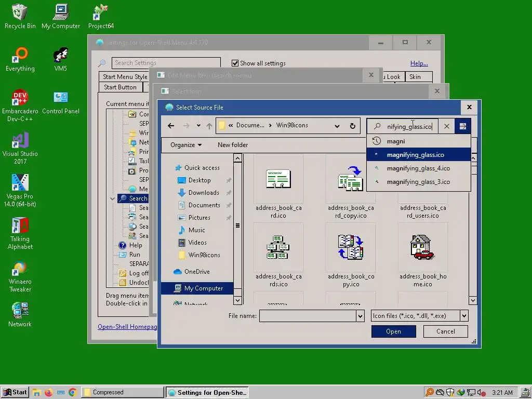Viewport: 532px width, 399px height.
Task: Click the New folder button
Action: click(x=233, y=145)
